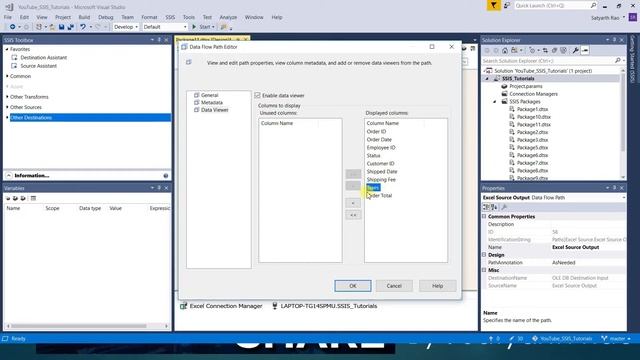Click the single move-left arrow button
The width and height of the screenshot is (640, 360).
pos(353,203)
